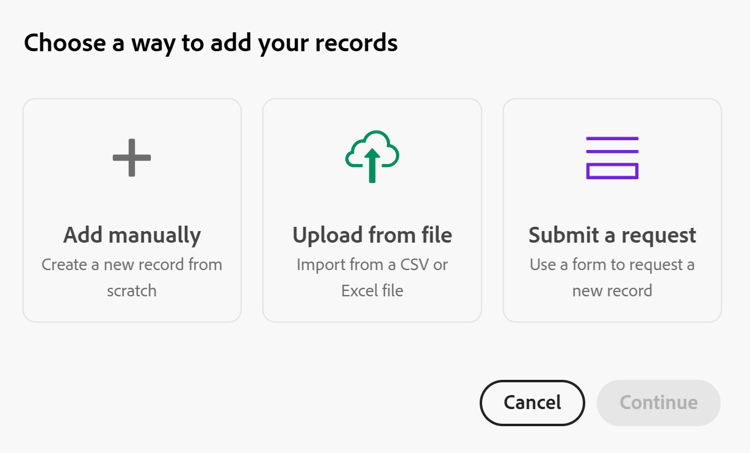Click the 'Choose a way to add your records' heading

210,43
